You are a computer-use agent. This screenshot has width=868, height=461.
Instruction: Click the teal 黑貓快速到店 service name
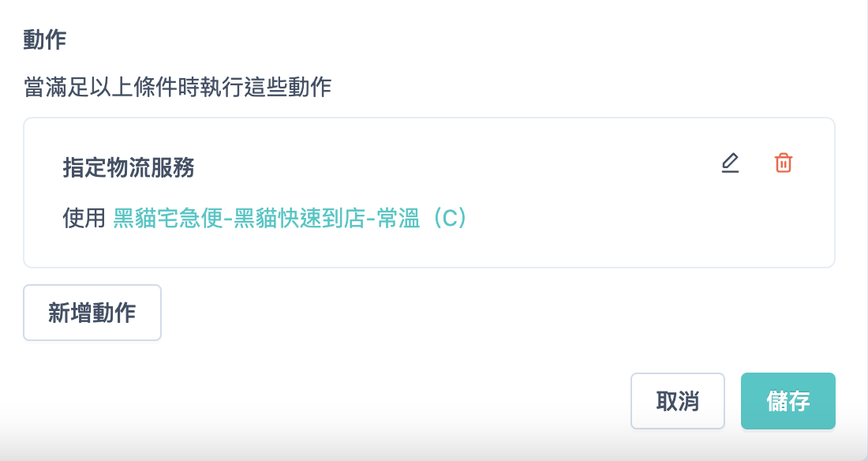(x=299, y=219)
